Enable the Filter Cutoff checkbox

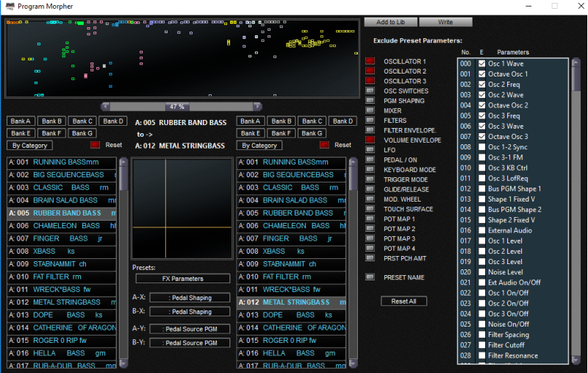(x=482, y=345)
